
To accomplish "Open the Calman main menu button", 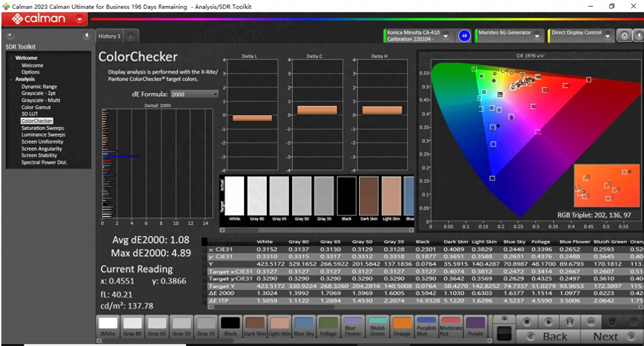I will tap(44, 19).
